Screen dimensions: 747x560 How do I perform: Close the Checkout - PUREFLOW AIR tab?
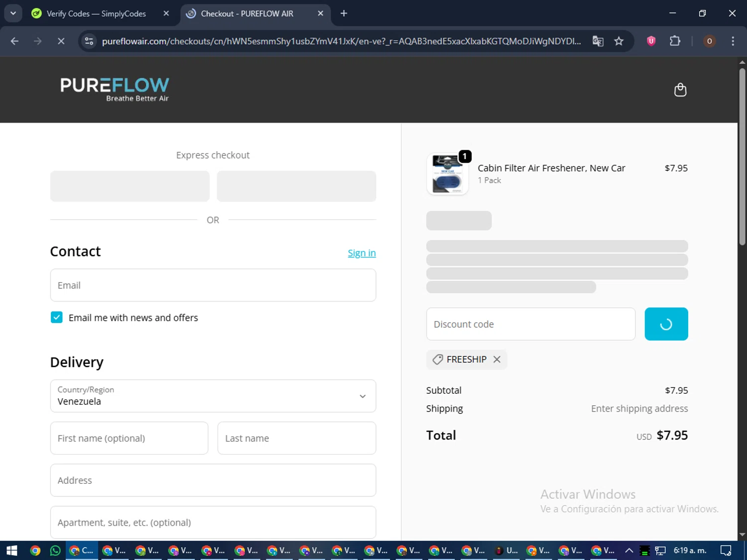coord(321,13)
